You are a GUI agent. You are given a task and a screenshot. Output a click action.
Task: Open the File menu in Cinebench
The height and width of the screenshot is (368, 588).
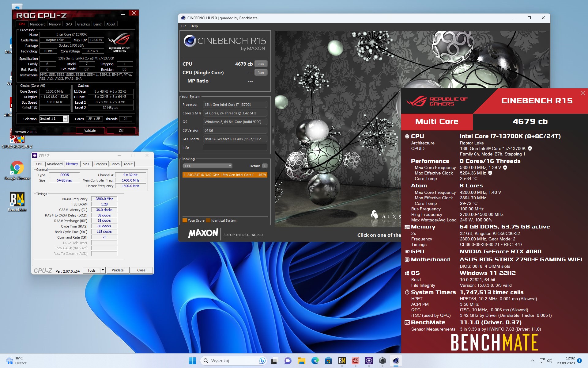pos(183,26)
